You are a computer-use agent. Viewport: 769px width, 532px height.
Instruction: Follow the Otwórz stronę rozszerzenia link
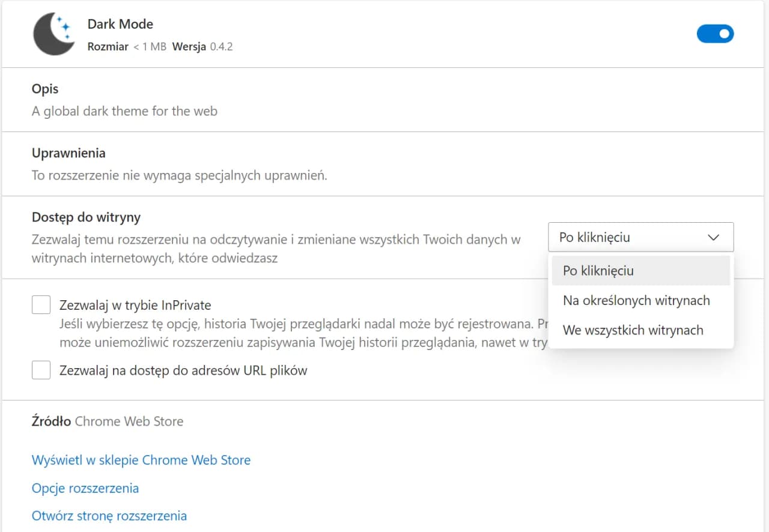109,516
